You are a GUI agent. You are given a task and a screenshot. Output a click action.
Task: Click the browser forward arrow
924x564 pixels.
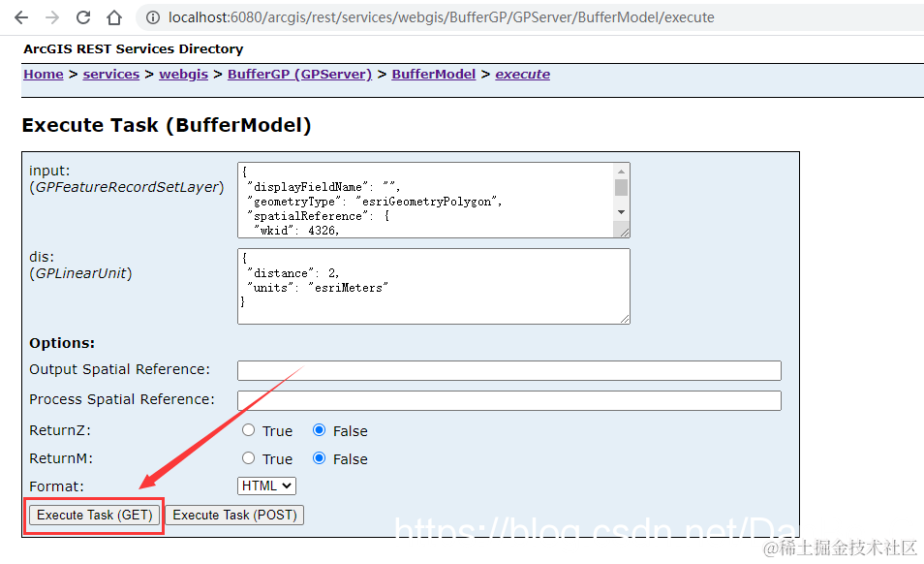(52, 17)
